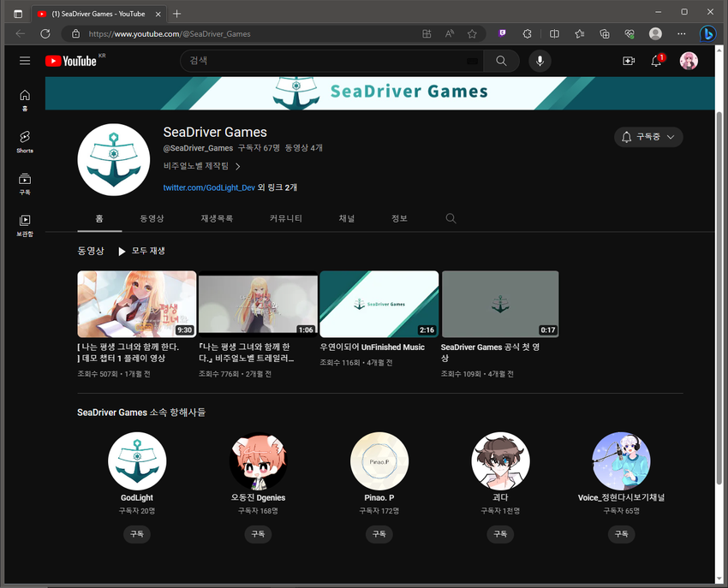Start voice search with microphone

pyautogui.click(x=540, y=61)
